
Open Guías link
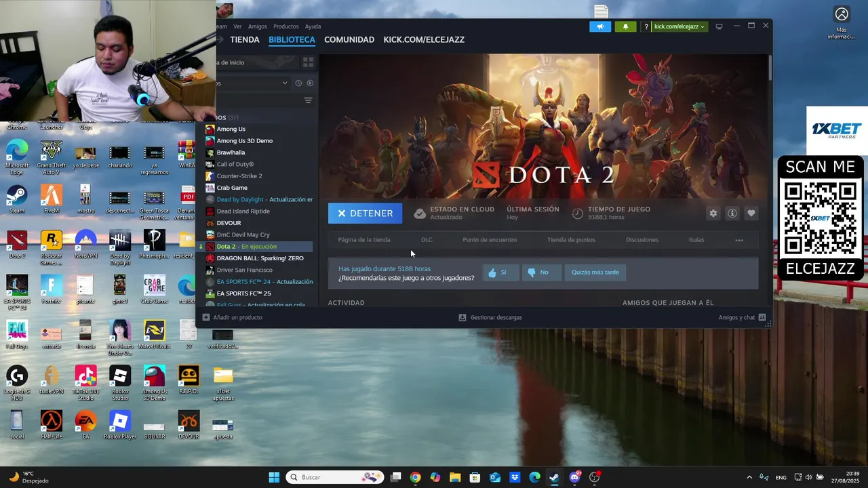pos(696,240)
